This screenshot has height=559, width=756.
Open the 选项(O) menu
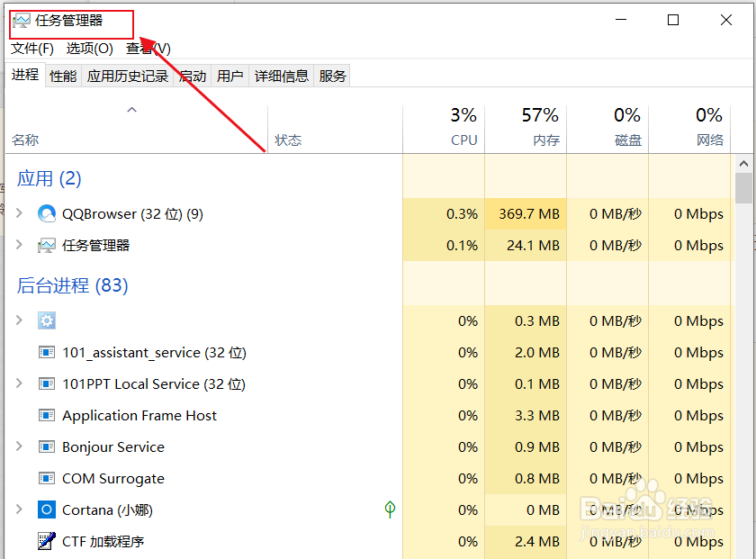click(90, 49)
